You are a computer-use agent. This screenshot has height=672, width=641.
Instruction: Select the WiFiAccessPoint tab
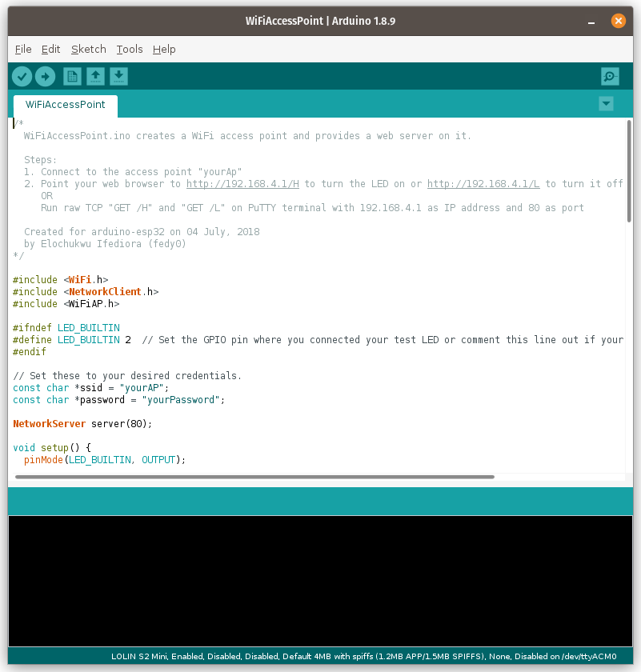65,105
